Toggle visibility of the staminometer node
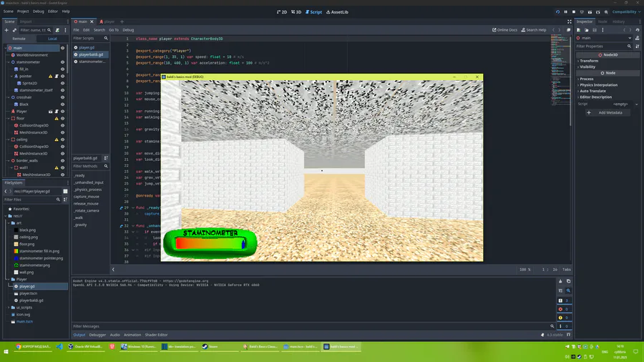644x362 pixels. (x=63, y=62)
